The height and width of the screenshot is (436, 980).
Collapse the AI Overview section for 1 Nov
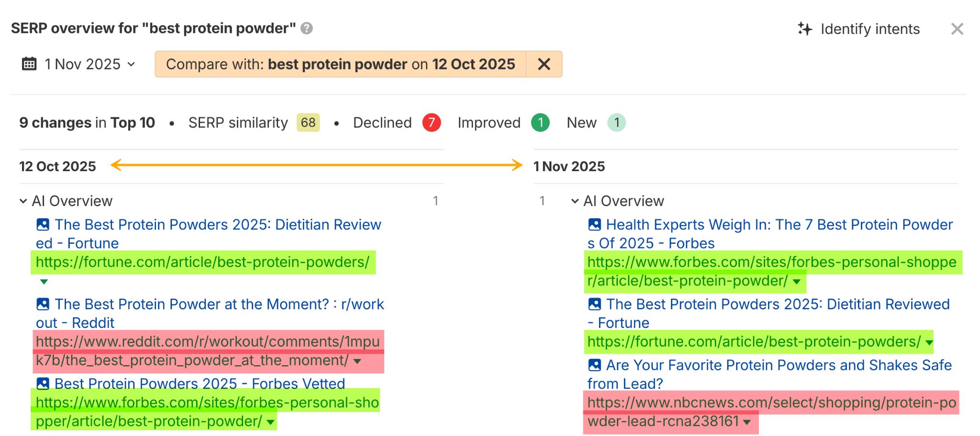point(575,201)
